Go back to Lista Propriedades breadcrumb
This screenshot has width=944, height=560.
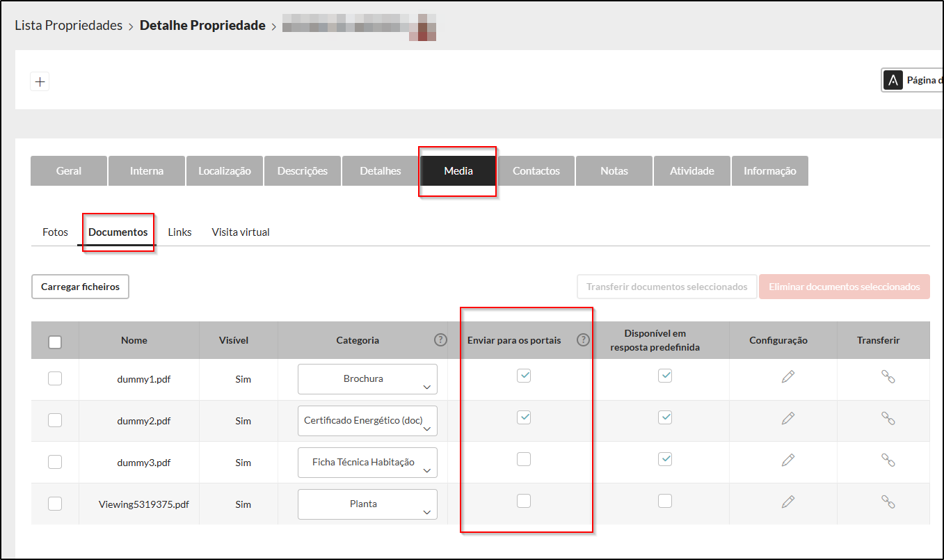click(x=68, y=26)
